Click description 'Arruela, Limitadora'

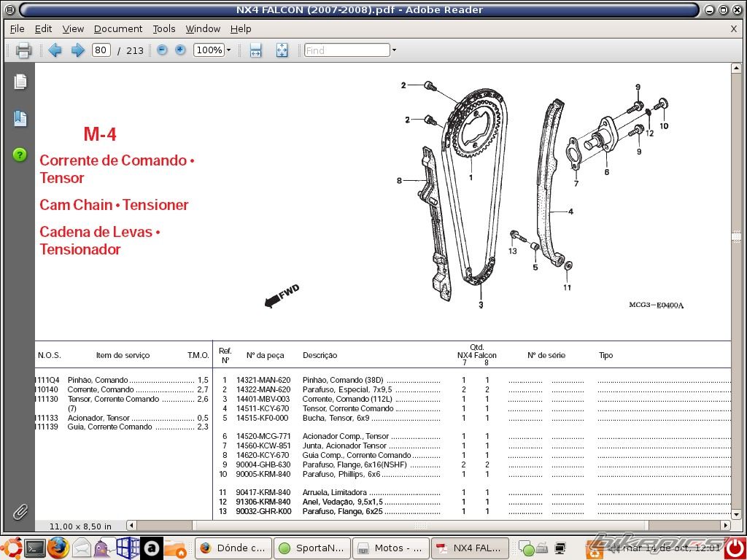click(334, 492)
